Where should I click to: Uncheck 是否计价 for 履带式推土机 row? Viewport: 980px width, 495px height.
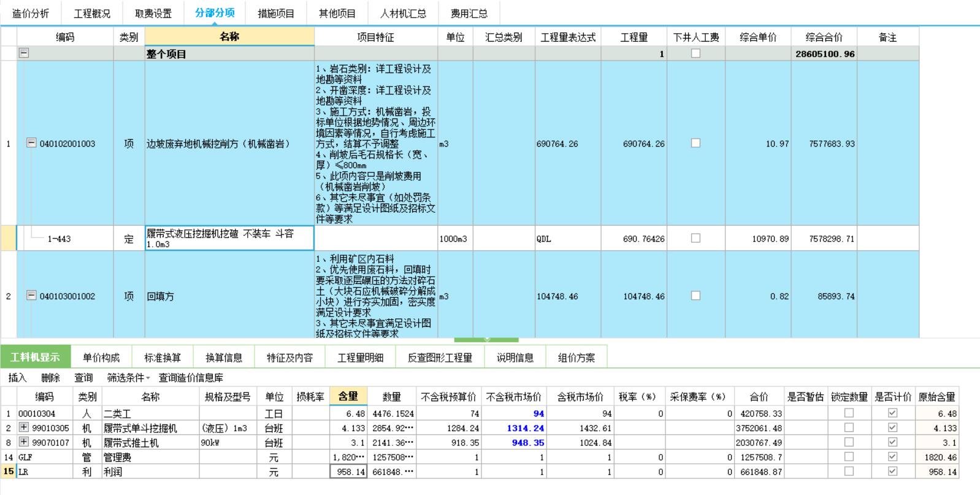(892, 442)
